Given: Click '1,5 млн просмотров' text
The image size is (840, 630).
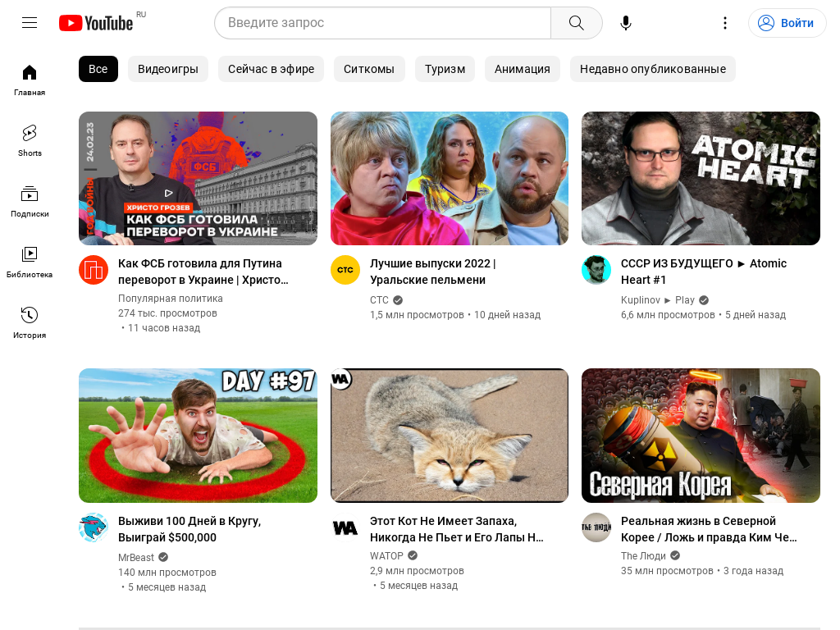Looking at the screenshot, I should click(417, 315).
